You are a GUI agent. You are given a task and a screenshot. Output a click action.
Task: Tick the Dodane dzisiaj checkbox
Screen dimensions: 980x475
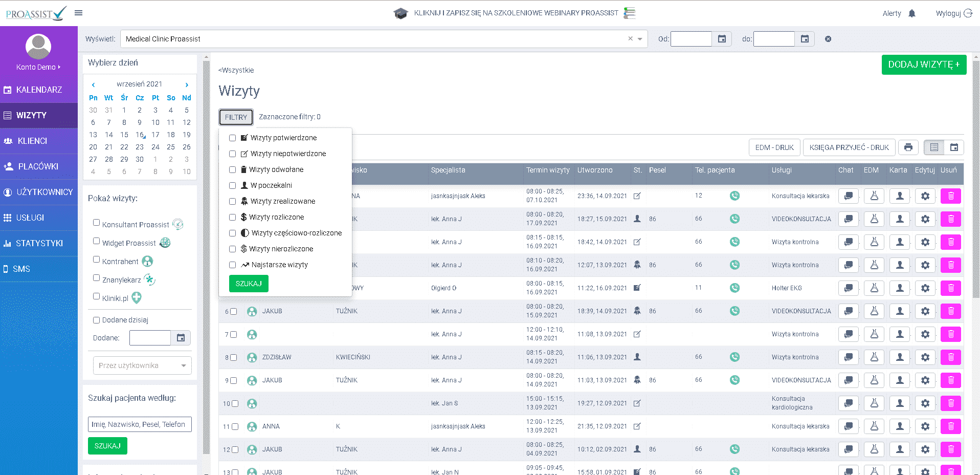point(96,320)
